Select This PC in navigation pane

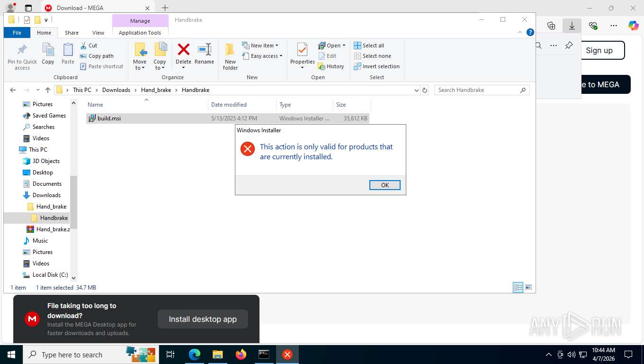(38, 150)
